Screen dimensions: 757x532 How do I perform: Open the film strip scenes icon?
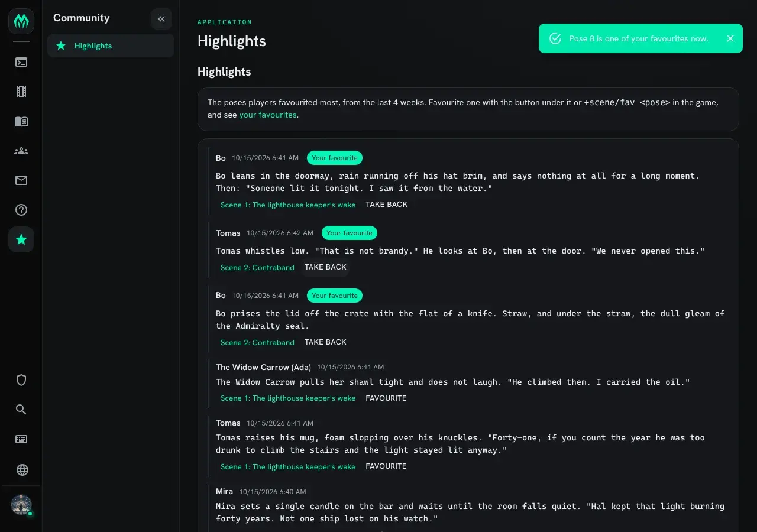21,92
